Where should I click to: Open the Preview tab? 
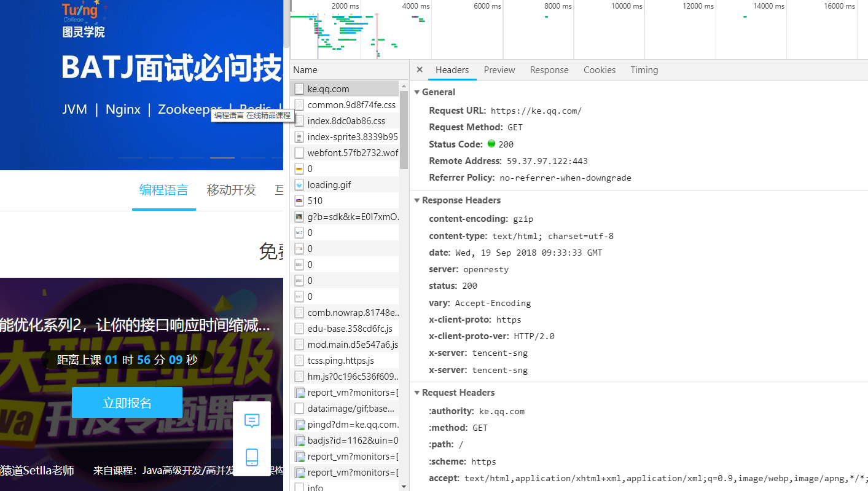tap(499, 70)
